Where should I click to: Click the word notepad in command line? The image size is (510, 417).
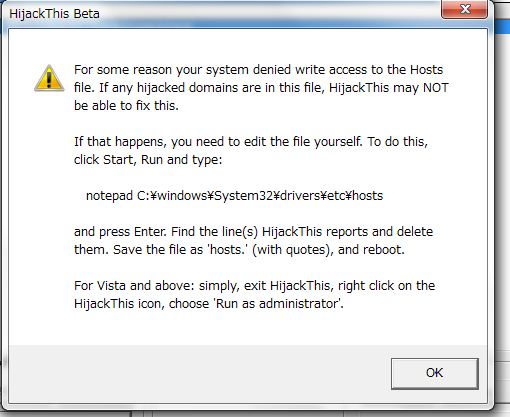(x=110, y=196)
